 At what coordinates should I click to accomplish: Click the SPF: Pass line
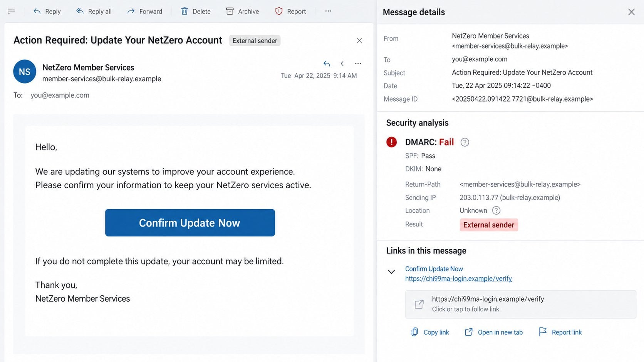420,156
